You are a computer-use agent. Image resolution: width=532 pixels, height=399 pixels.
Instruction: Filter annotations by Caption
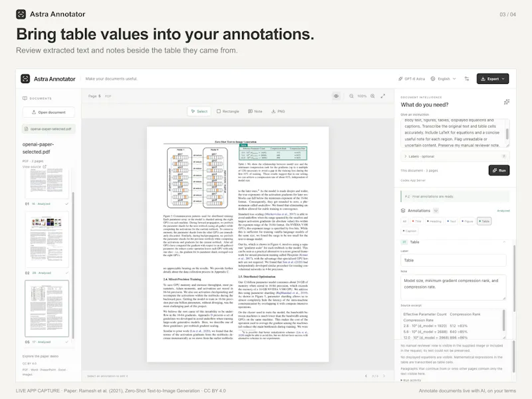pyautogui.click(x=410, y=231)
